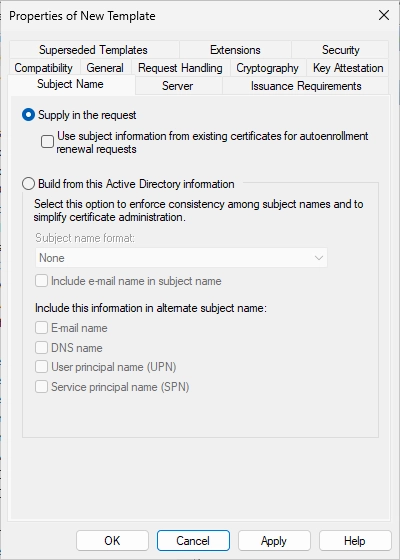
Task: Open the Subject name format dropdown
Action: [181, 258]
